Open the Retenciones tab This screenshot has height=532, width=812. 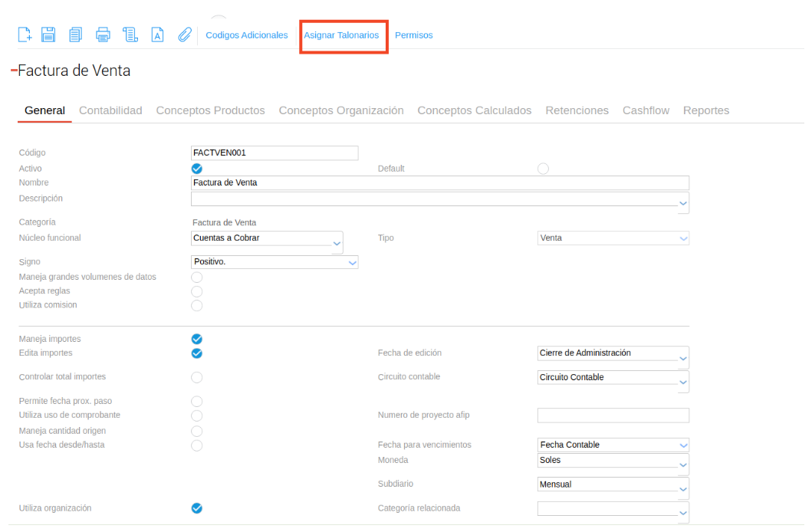click(x=577, y=110)
